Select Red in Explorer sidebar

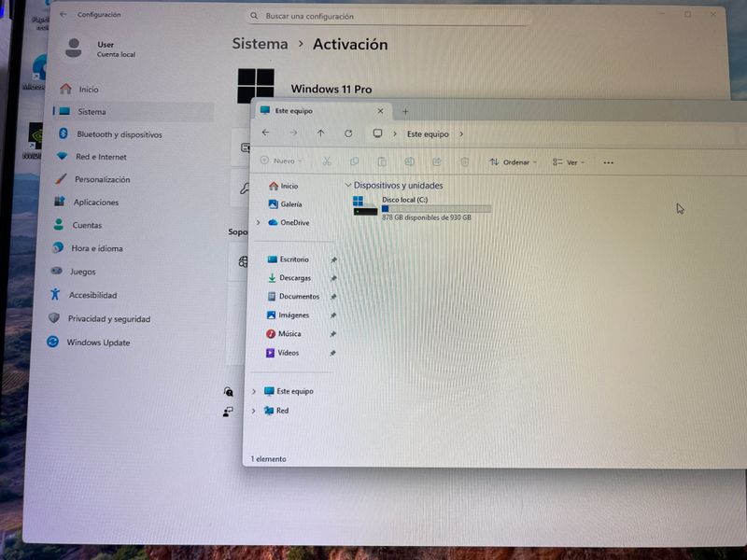pyautogui.click(x=276, y=411)
